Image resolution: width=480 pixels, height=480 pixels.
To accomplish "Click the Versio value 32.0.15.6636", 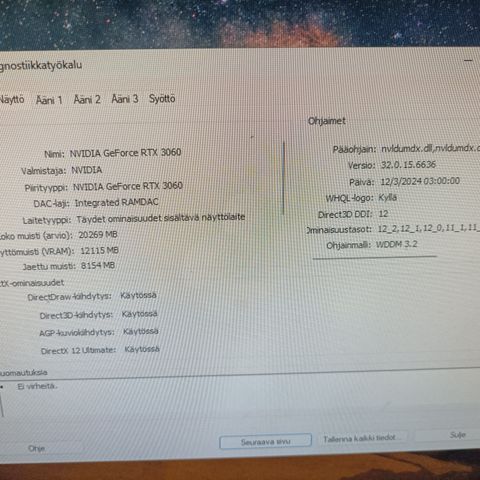I will click(408, 165).
